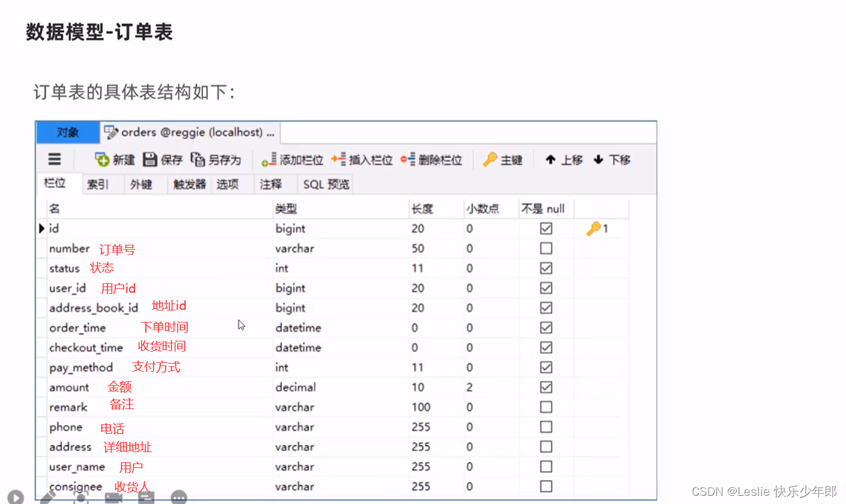Click the 主键 primary key button
846x504 pixels.
(x=503, y=160)
